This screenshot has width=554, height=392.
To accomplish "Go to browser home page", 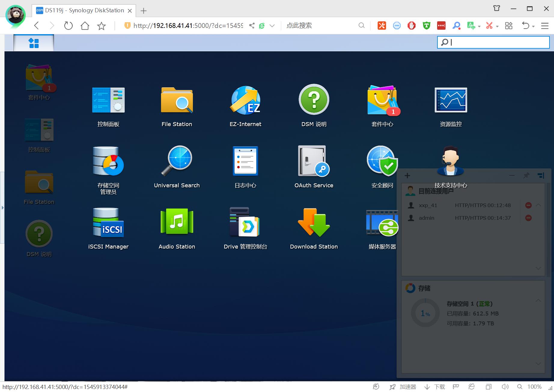I will click(x=85, y=26).
